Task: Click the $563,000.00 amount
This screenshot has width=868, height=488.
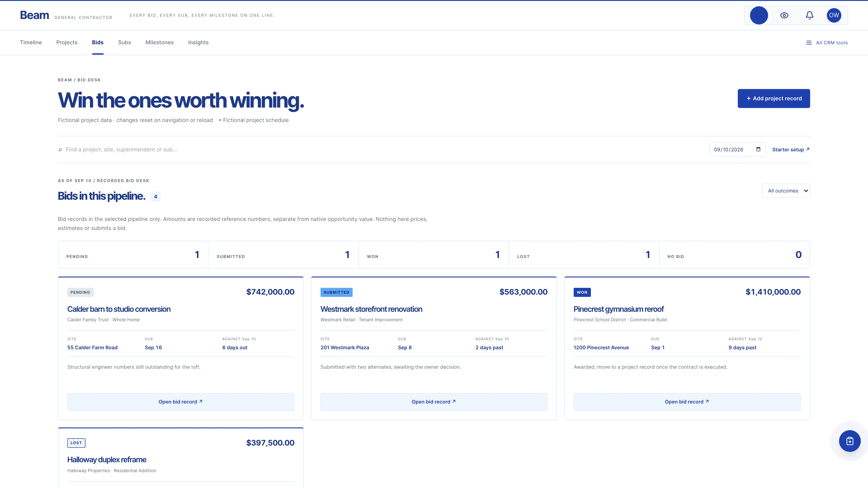Action: pos(523,292)
